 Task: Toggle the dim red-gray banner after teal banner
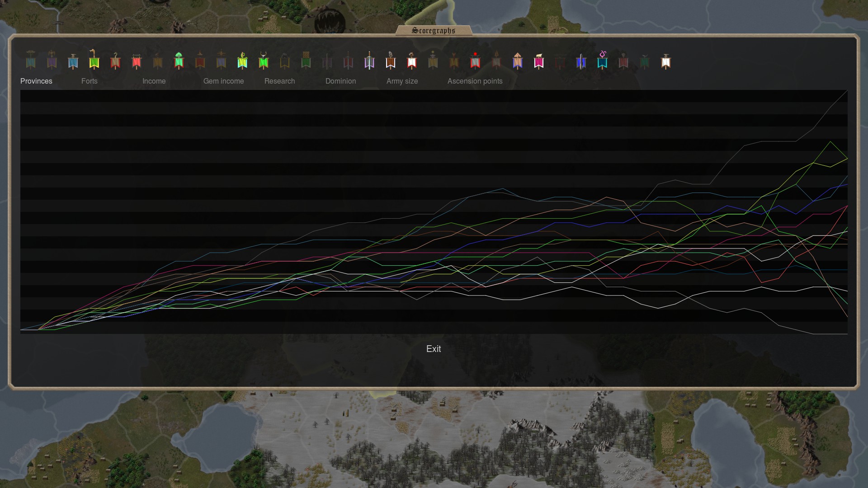[623, 61]
